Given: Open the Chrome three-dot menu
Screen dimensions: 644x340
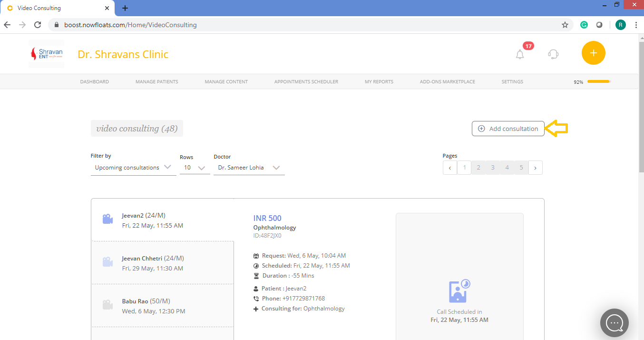Looking at the screenshot, I should coord(636,25).
